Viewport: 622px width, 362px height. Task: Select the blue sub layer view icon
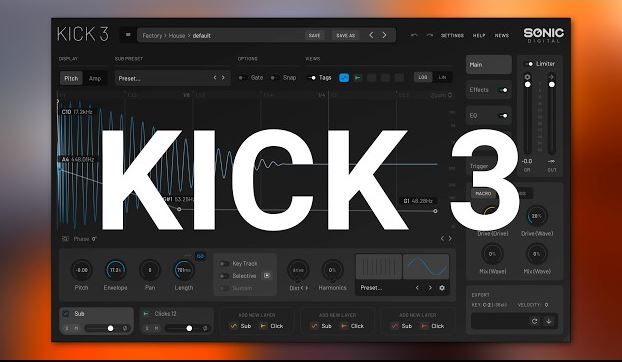344,78
